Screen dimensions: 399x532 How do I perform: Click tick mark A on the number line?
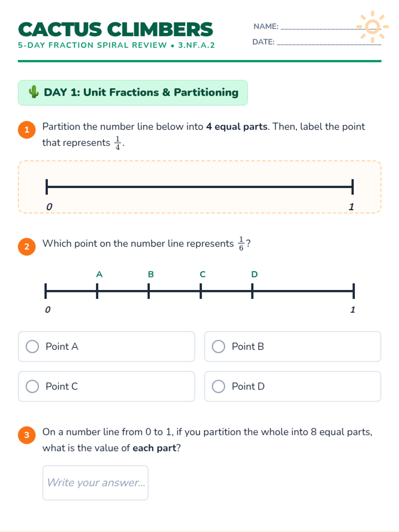[97, 291]
